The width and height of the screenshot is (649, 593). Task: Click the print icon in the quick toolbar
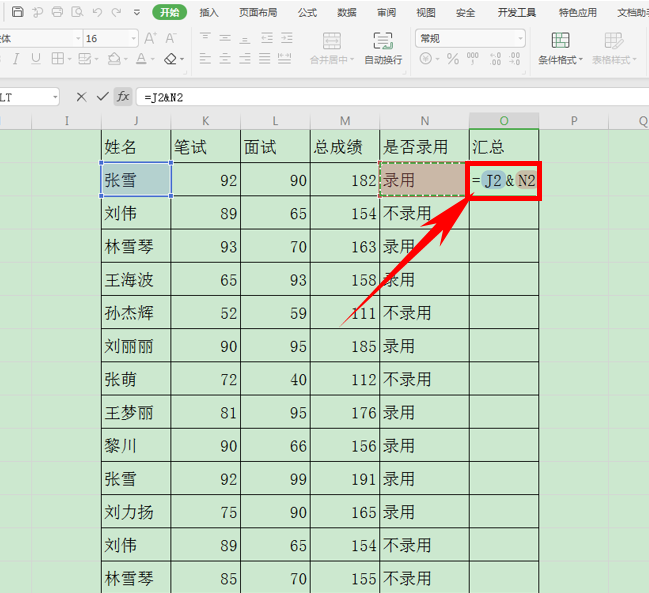pos(58,12)
